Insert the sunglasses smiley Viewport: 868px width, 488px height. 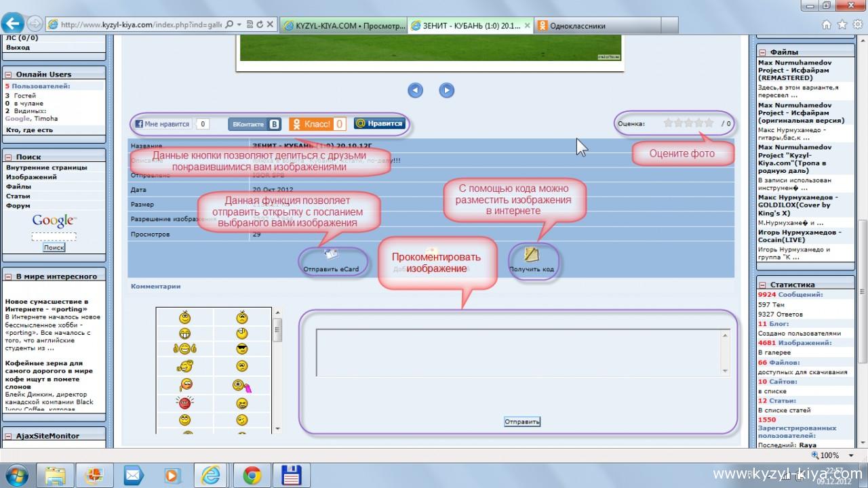(x=242, y=350)
